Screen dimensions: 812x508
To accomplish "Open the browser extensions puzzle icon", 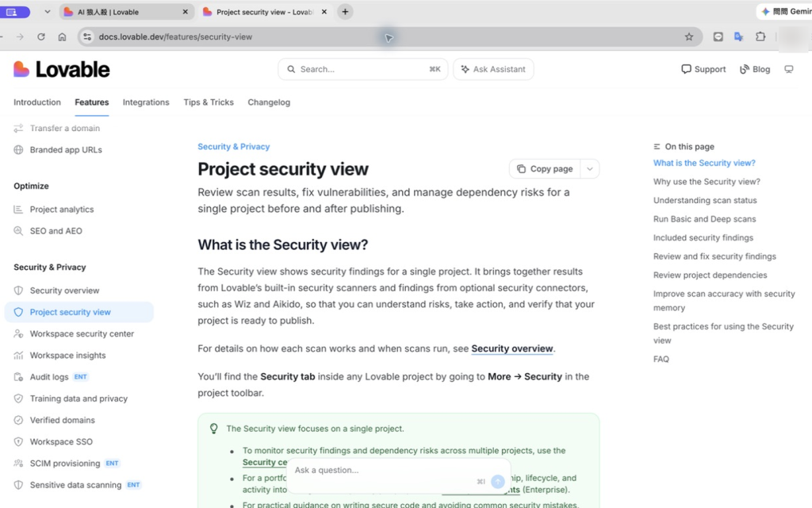I will (x=760, y=37).
